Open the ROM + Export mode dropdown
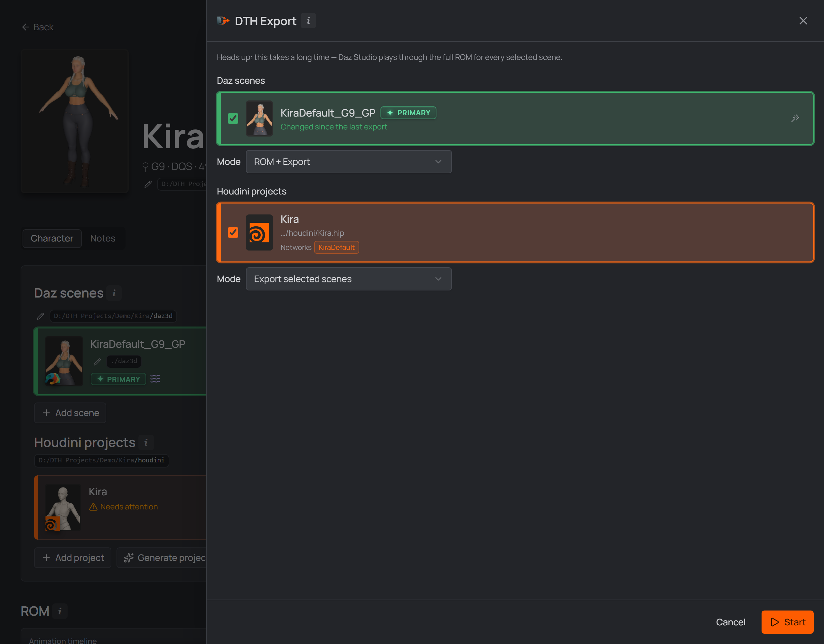Image resolution: width=824 pixels, height=644 pixels. pos(349,162)
